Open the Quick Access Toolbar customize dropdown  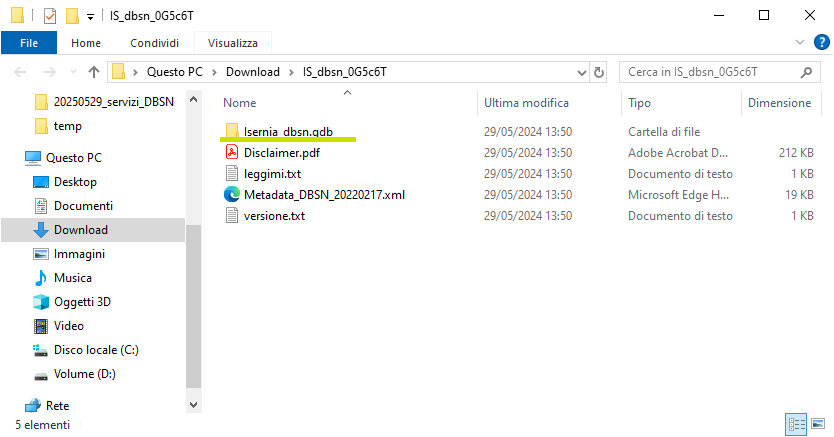tap(90, 16)
